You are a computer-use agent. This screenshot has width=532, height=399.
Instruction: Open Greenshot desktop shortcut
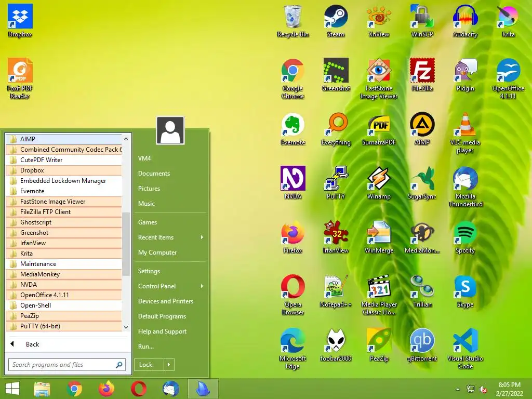pyautogui.click(x=336, y=75)
